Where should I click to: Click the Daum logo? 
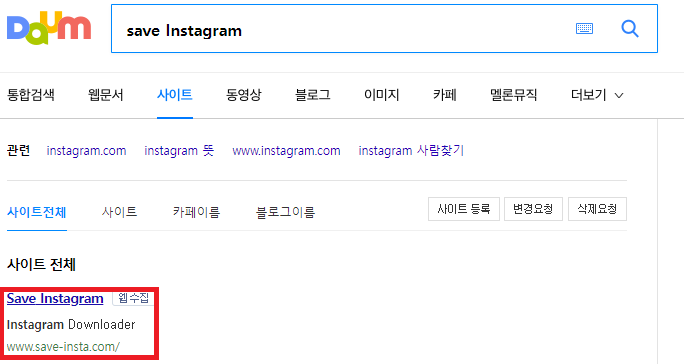(x=49, y=29)
